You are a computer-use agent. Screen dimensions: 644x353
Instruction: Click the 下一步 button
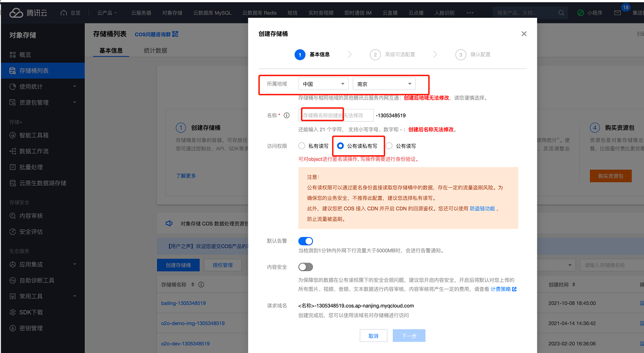pyautogui.click(x=409, y=336)
